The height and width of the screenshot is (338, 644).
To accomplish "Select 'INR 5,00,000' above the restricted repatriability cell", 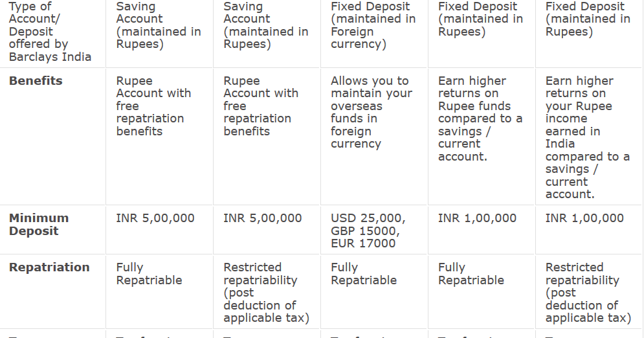I will tap(262, 218).
